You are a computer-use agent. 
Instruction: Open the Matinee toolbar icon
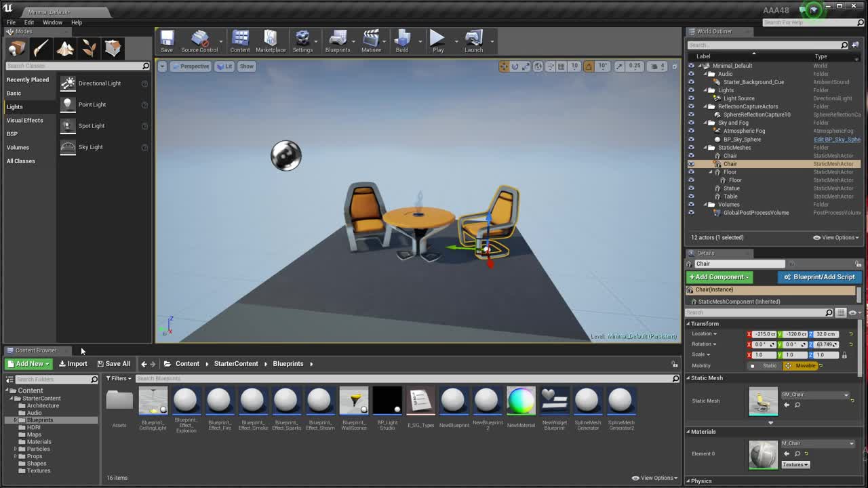point(371,42)
